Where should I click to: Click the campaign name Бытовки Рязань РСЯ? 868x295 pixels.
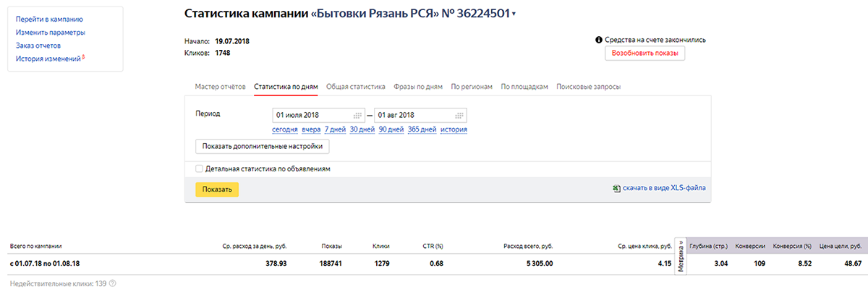click(x=375, y=14)
